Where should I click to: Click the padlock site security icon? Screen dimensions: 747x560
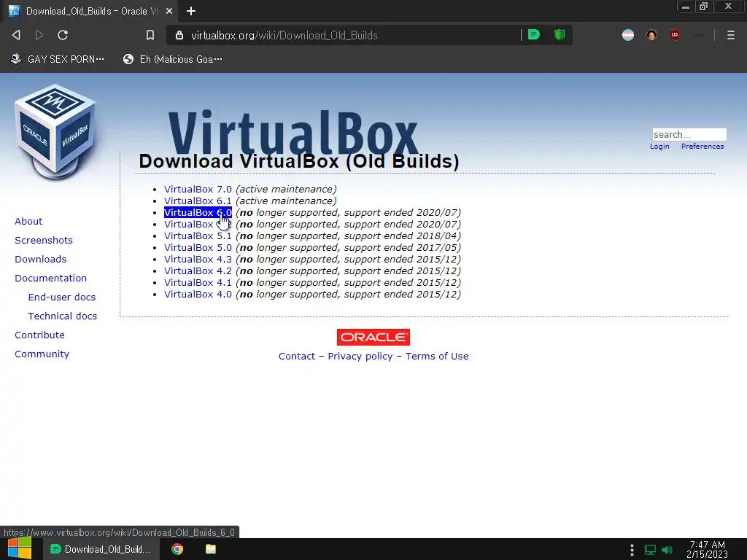pyautogui.click(x=179, y=35)
